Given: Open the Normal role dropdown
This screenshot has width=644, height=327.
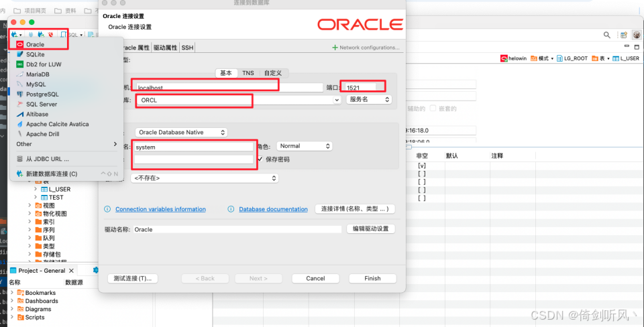Looking at the screenshot, I should coord(305,146).
